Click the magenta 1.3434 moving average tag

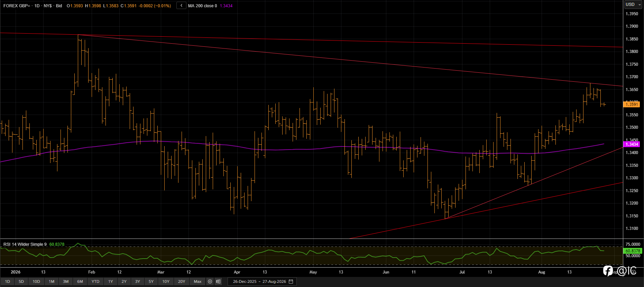[632, 144]
